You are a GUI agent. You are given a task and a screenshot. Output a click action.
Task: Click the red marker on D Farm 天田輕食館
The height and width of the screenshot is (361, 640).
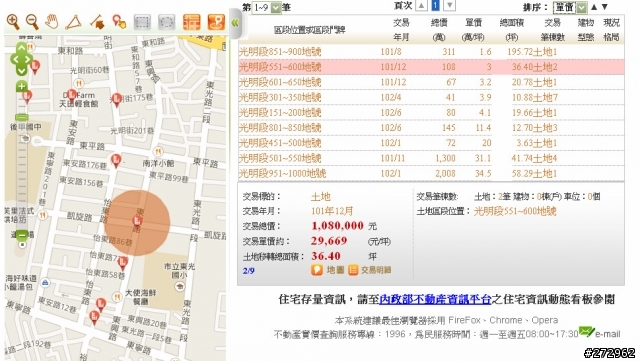tap(72, 97)
